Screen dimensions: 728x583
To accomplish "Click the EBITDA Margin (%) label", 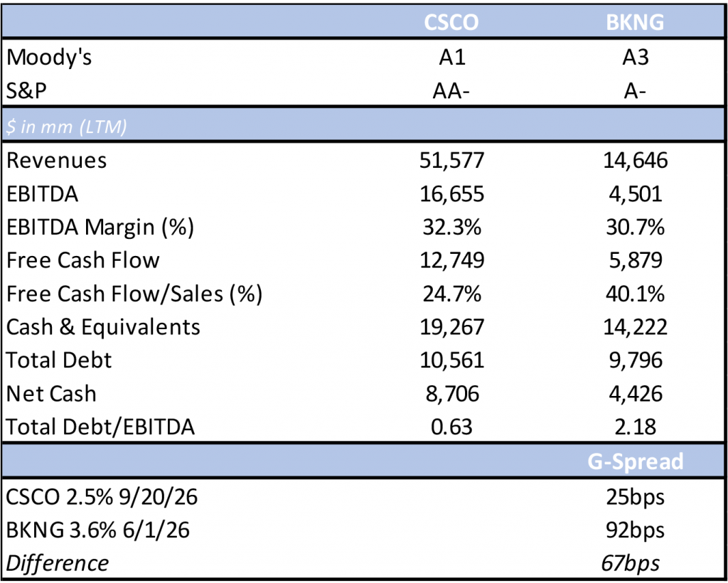I will [x=100, y=227].
